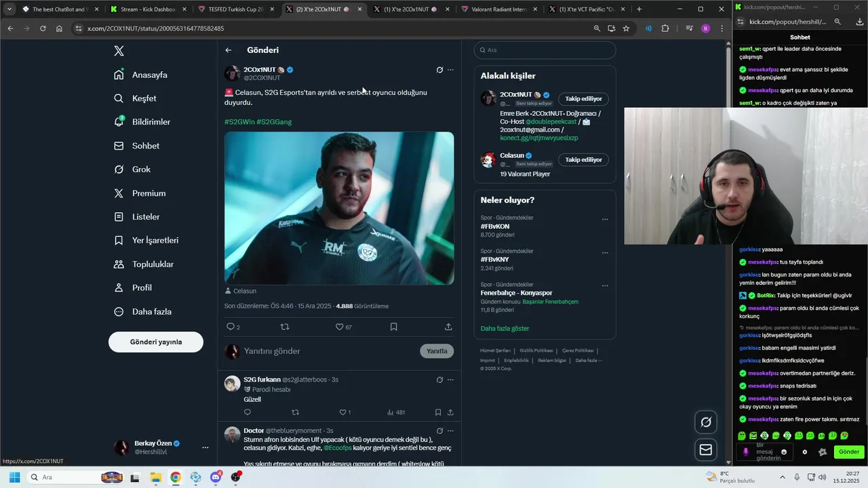
Task: Open Discord from Windows taskbar
Action: click(x=216, y=477)
